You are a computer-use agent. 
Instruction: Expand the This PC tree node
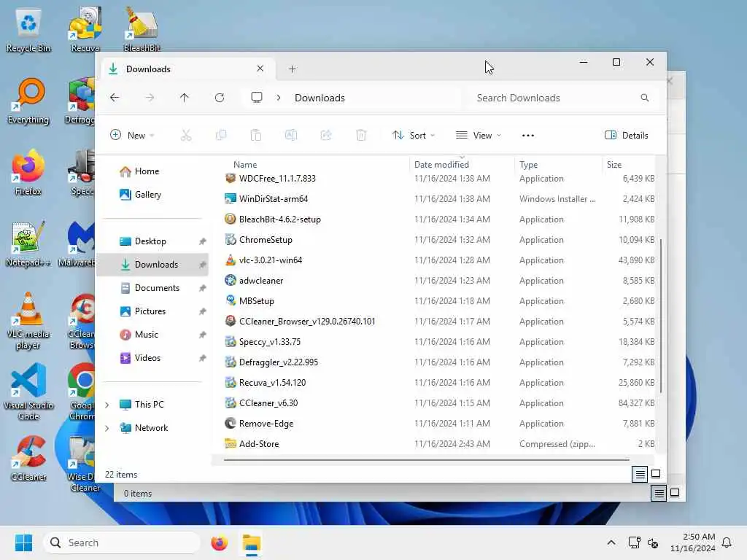[107, 405]
